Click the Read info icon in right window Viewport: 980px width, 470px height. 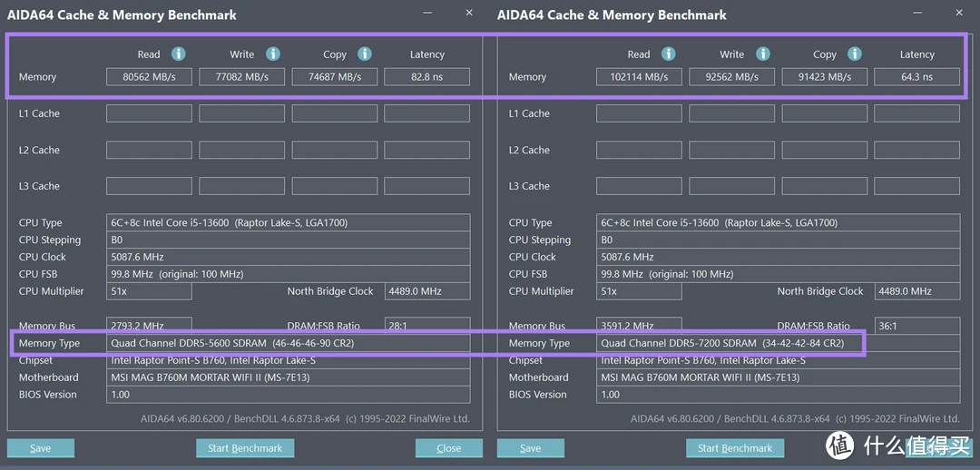(x=669, y=54)
